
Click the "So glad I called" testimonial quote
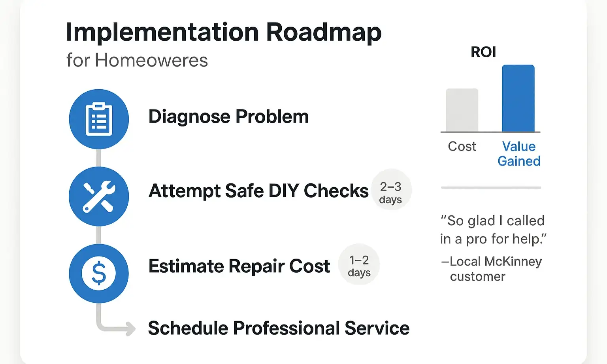click(493, 230)
